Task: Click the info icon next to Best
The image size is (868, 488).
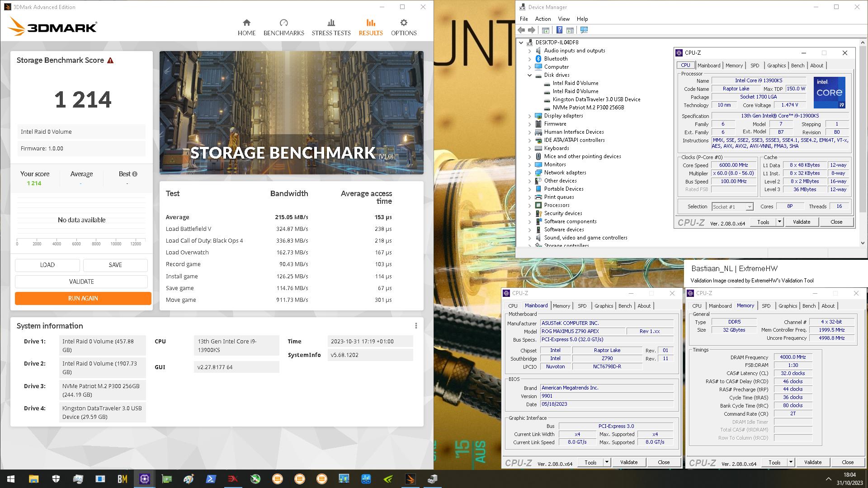Action: coord(135,174)
